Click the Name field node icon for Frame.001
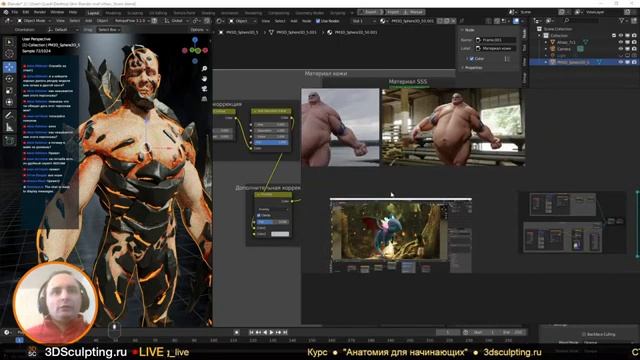This screenshot has width=640, height=360. click(478, 40)
